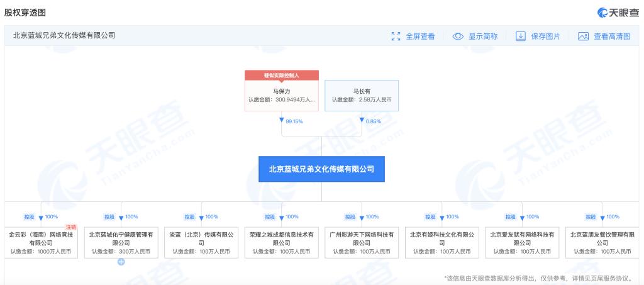The height and width of the screenshot is (285, 644).
Task: Click the 0.85% share arrow under 马长有
Action: (362, 120)
